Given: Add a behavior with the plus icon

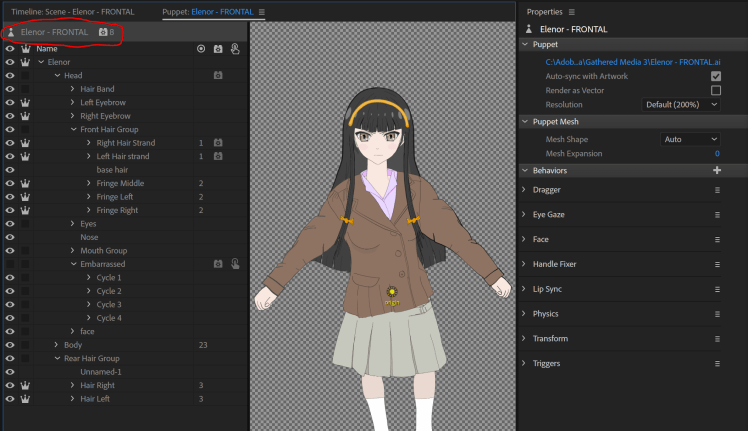Looking at the screenshot, I should 716,171.
